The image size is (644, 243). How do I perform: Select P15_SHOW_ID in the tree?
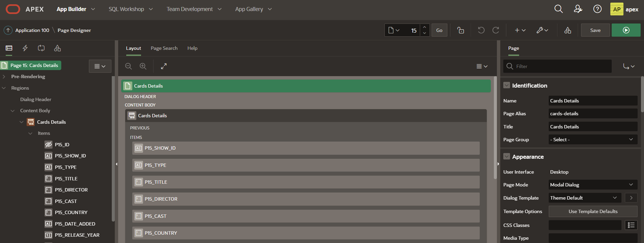(x=65, y=156)
